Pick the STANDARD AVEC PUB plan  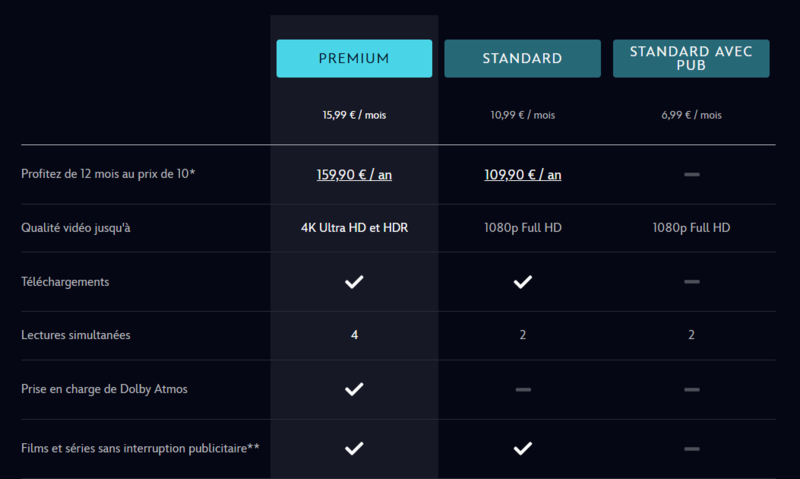tap(691, 59)
